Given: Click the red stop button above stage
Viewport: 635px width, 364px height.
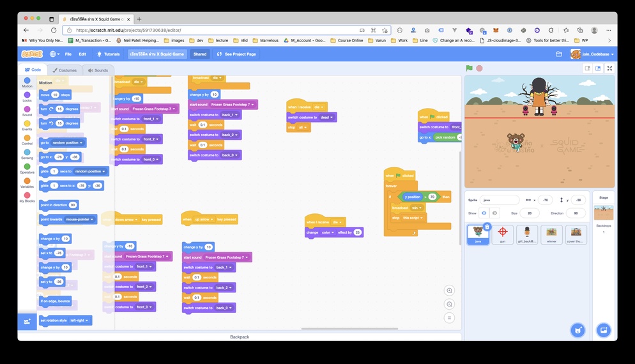Looking at the screenshot, I should [x=480, y=68].
